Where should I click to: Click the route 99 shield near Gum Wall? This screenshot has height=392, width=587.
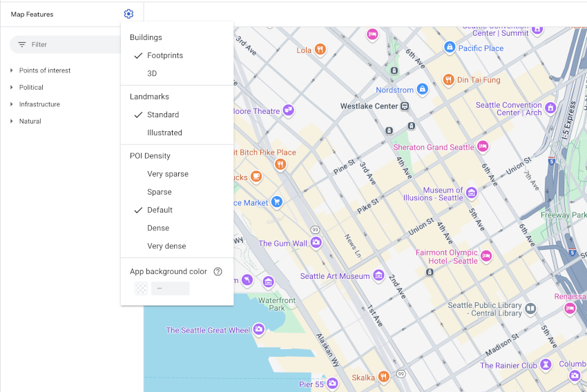pyautogui.click(x=315, y=230)
